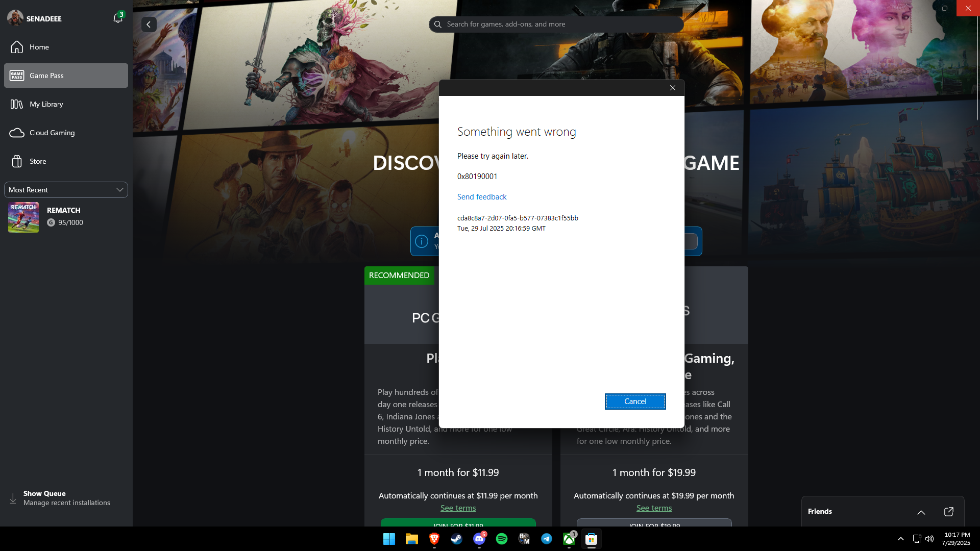Open the REMATCH game thumbnail
The height and width of the screenshot is (551, 980).
tap(23, 217)
